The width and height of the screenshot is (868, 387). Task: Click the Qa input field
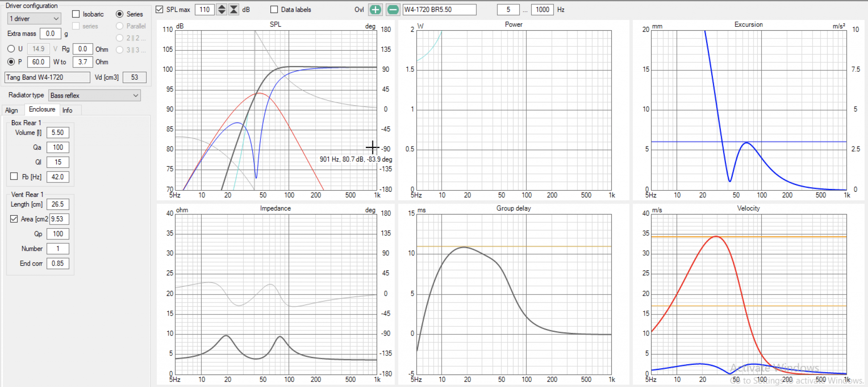click(58, 147)
